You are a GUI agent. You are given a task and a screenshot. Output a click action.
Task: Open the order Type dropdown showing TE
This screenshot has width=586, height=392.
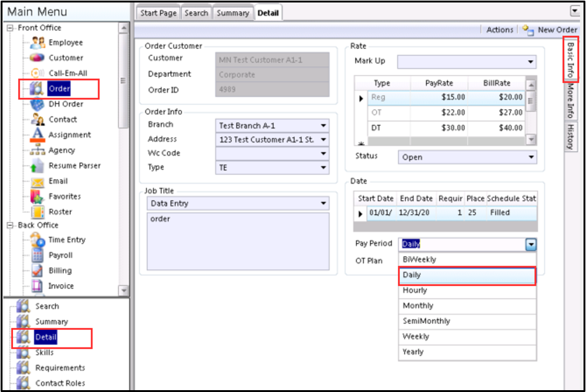pyautogui.click(x=323, y=167)
